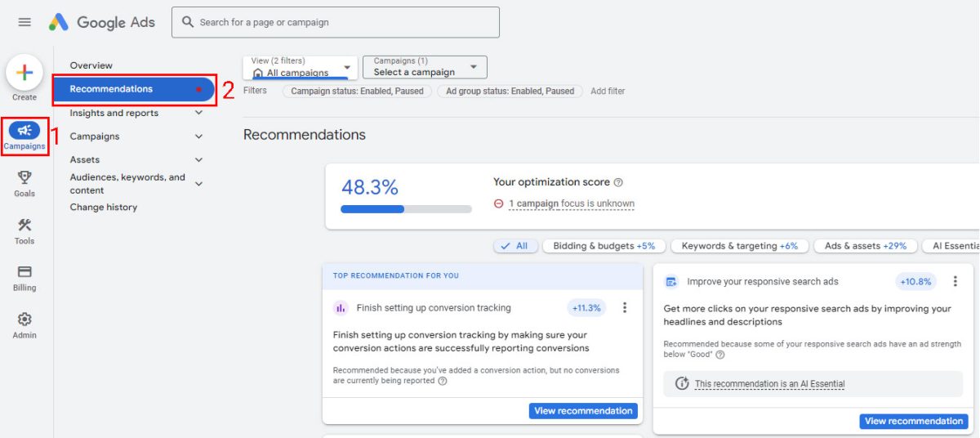Filter by Bidding & budgets +5%
The width and height of the screenshot is (980, 438).
604,246
